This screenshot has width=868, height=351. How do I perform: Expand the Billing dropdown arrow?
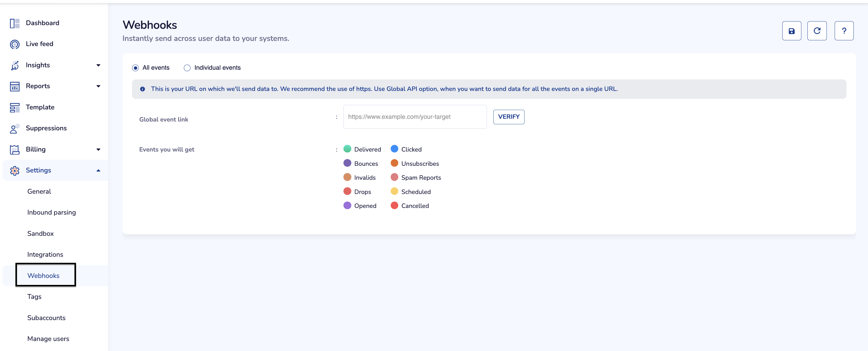(98, 150)
